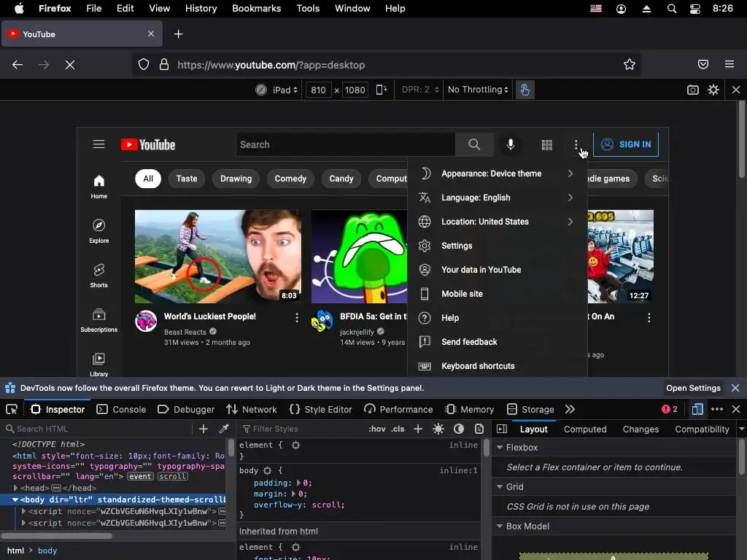Toggle light color scheme simulation
The image size is (747, 560).
pos(438,429)
